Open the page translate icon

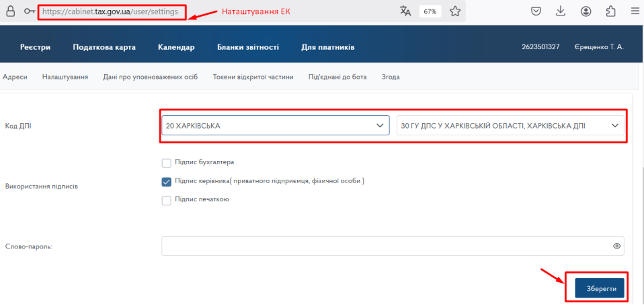point(405,11)
